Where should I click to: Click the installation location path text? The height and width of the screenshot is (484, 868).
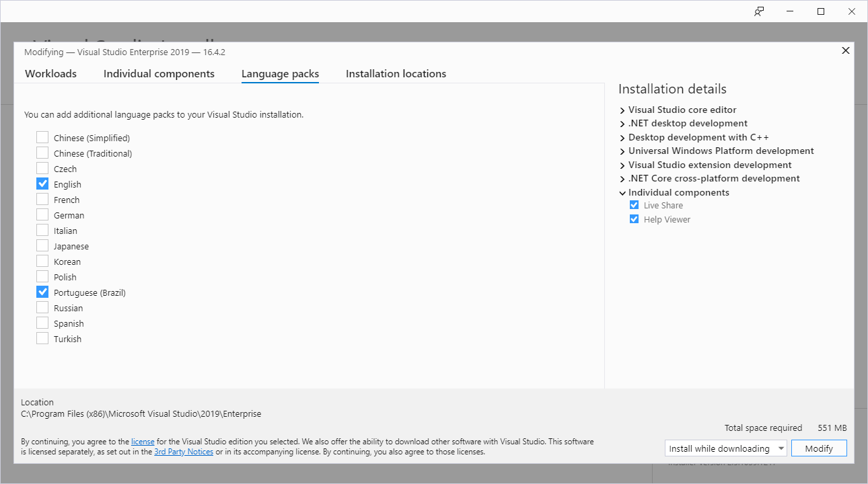pos(141,414)
